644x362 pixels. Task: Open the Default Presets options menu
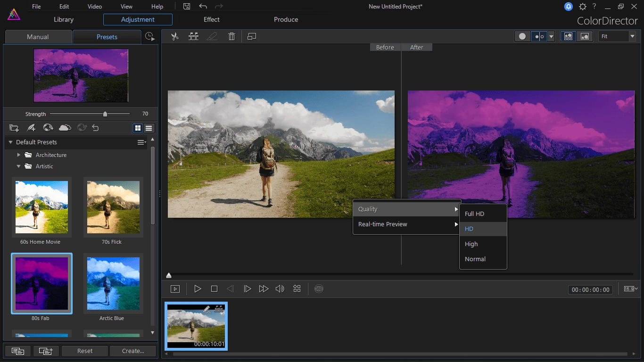coord(141,142)
